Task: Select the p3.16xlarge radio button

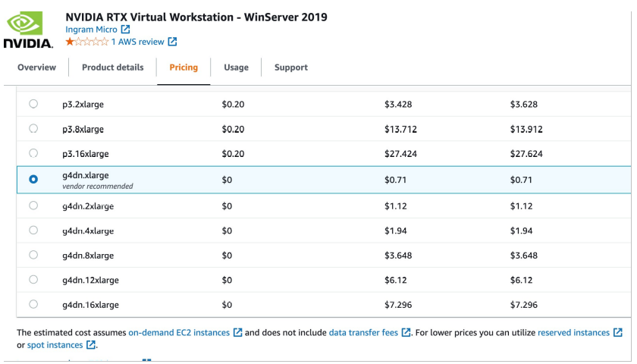Action: pyautogui.click(x=33, y=153)
